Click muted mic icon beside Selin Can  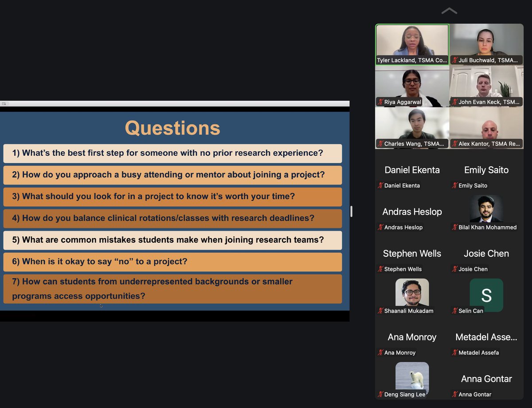454,311
